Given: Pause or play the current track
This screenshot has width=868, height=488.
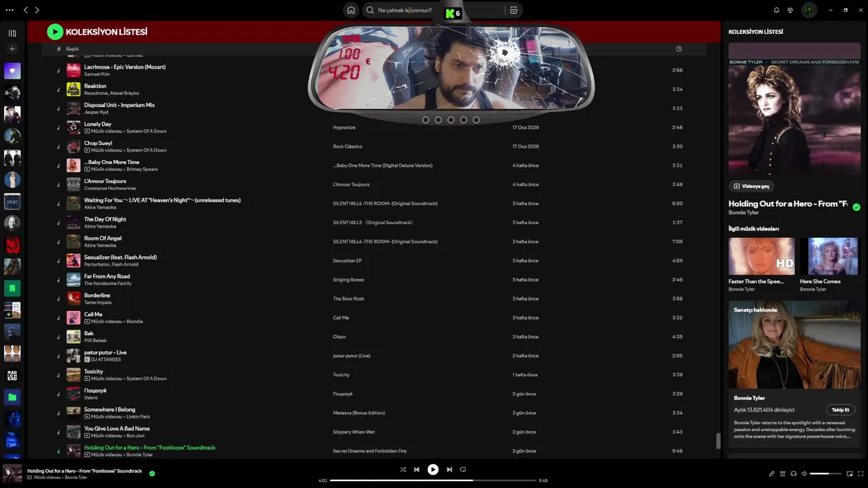Looking at the screenshot, I should pos(433,469).
